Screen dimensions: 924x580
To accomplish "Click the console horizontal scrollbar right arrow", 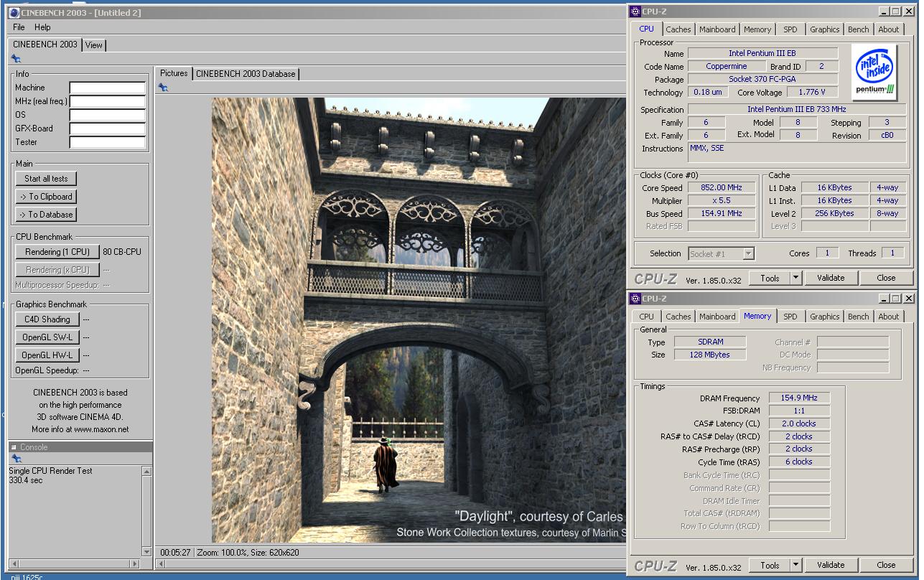I will click(x=134, y=563).
